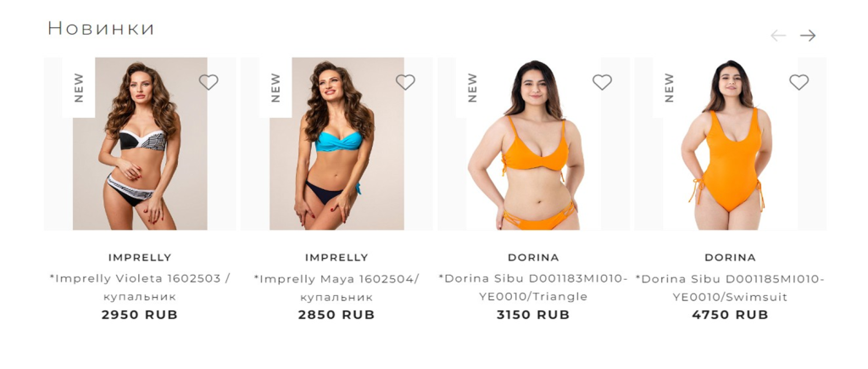Go to next new arrivals with right arrow
This screenshot has height=369, width=868.
tap(808, 36)
